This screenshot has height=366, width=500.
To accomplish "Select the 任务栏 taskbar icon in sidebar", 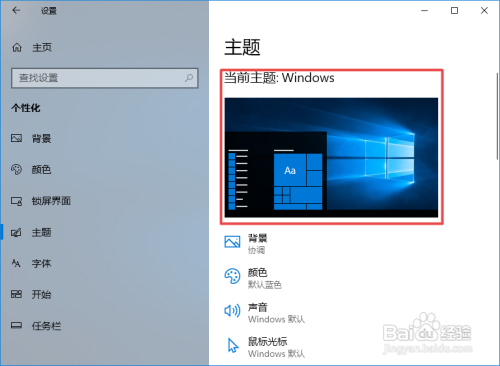I will [x=16, y=325].
